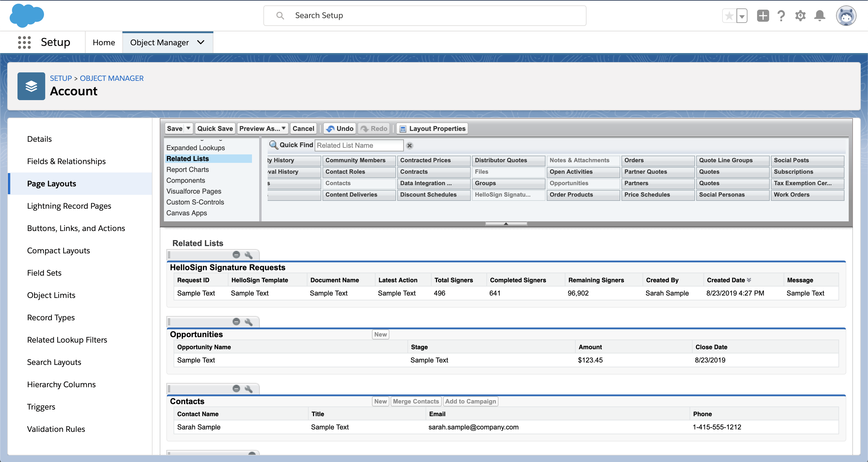Click the wrench icon above Contacts list
This screenshot has width=868, height=462.
click(x=249, y=388)
